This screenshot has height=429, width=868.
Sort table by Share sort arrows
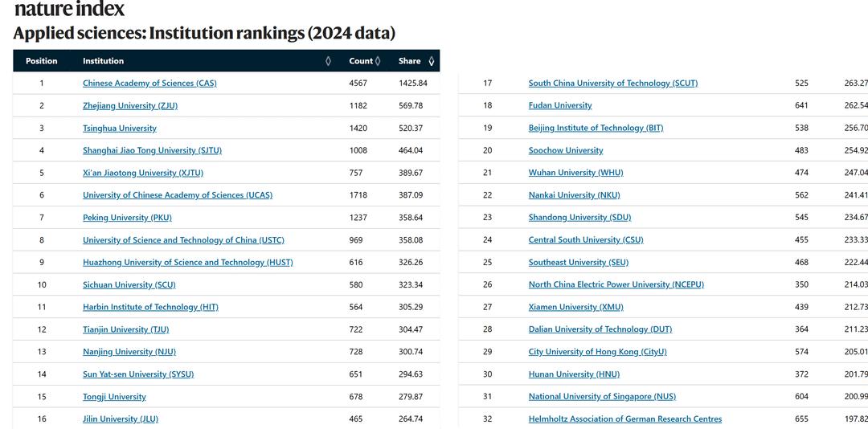point(432,61)
